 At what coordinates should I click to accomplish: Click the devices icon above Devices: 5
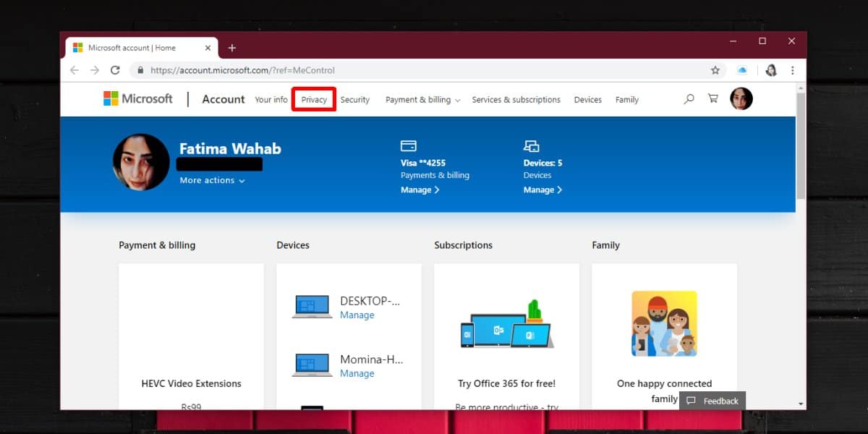pos(532,146)
